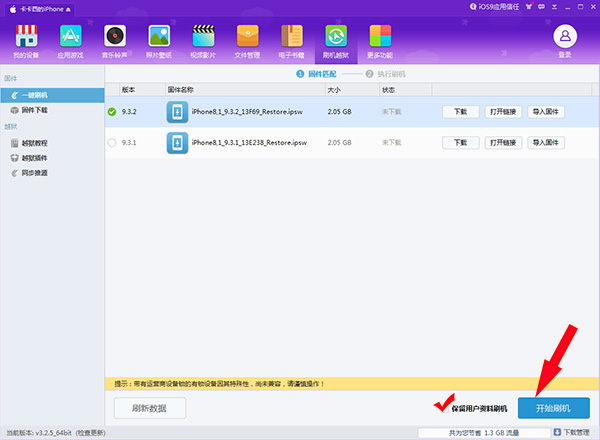Screen dimensions: 600x440
Task: Click the 开始刷机 start flashing button
Action: click(x=553, y=408)
